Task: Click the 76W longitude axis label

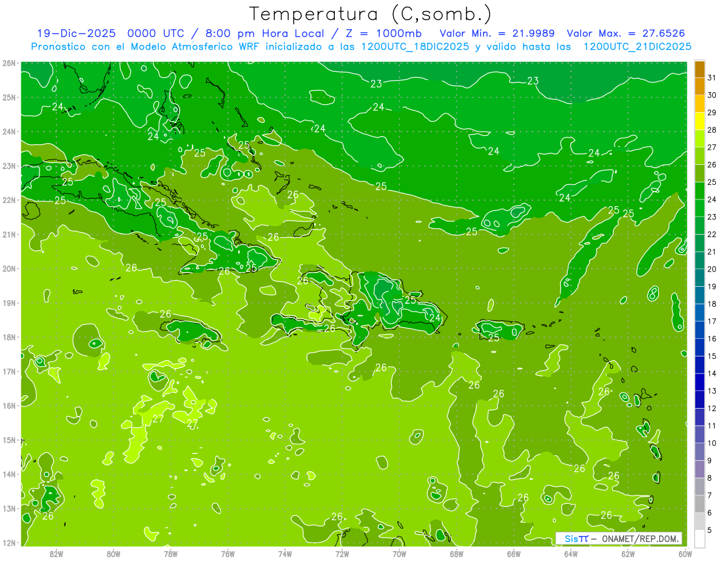Action: tap(228, 554)
